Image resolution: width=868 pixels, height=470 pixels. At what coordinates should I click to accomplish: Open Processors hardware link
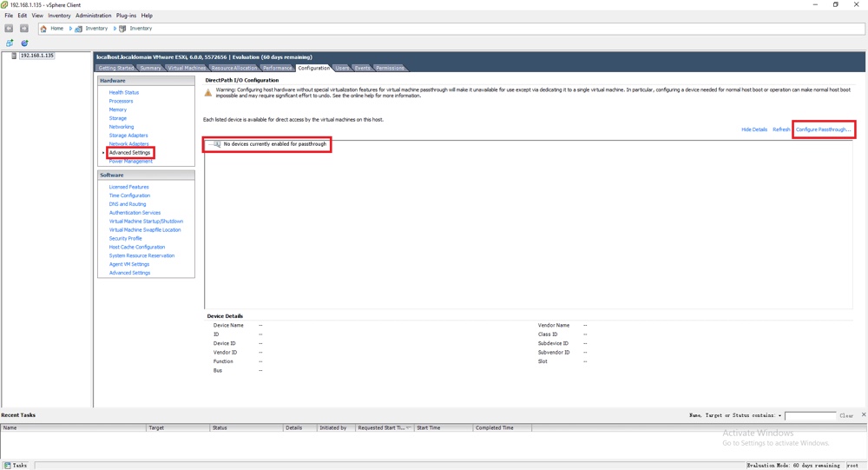point(121,101)
